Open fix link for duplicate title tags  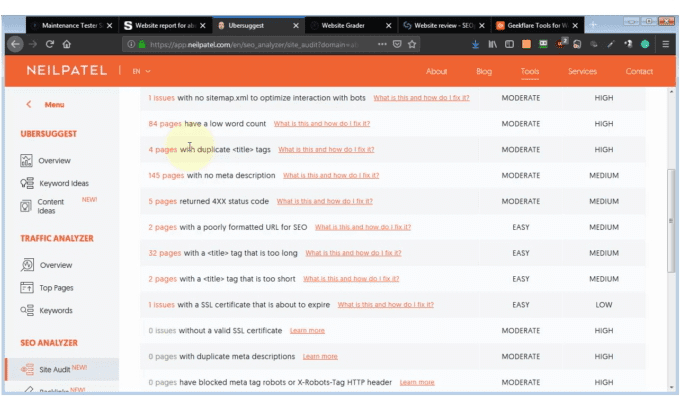[x=326, y=149]
